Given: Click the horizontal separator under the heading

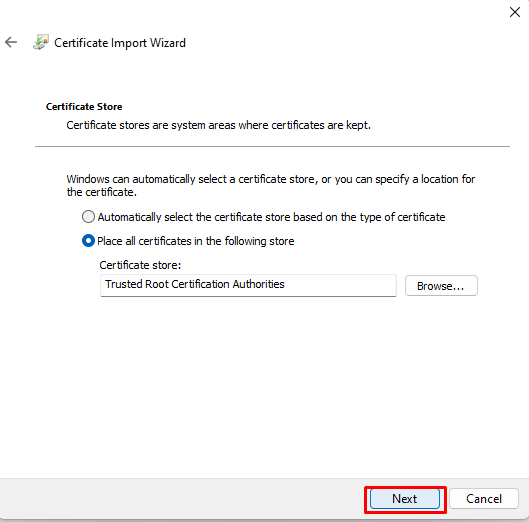Looking at the screenshot, I should (272, 146).
